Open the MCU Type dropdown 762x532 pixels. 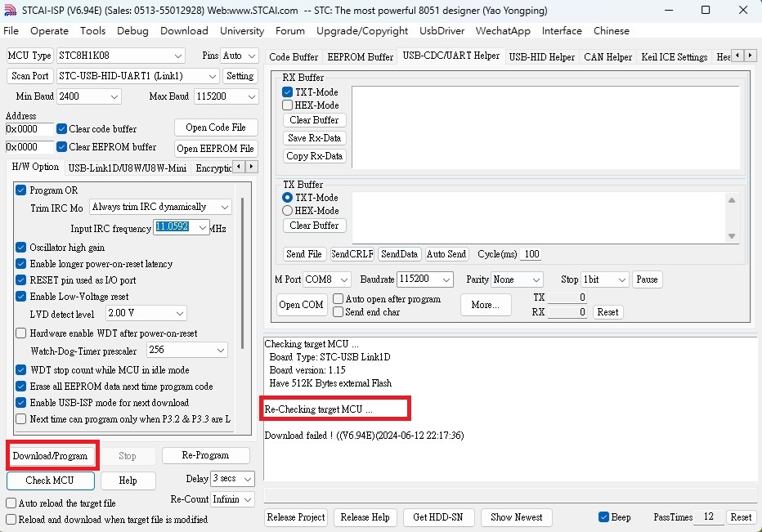pyautogui.click(x=120, y=56)
